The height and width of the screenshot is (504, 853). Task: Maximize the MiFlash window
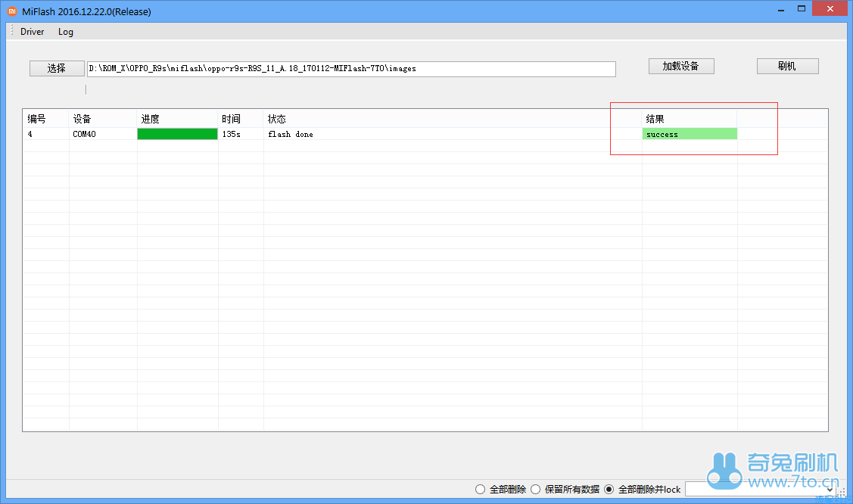click(x=802, y=9)
